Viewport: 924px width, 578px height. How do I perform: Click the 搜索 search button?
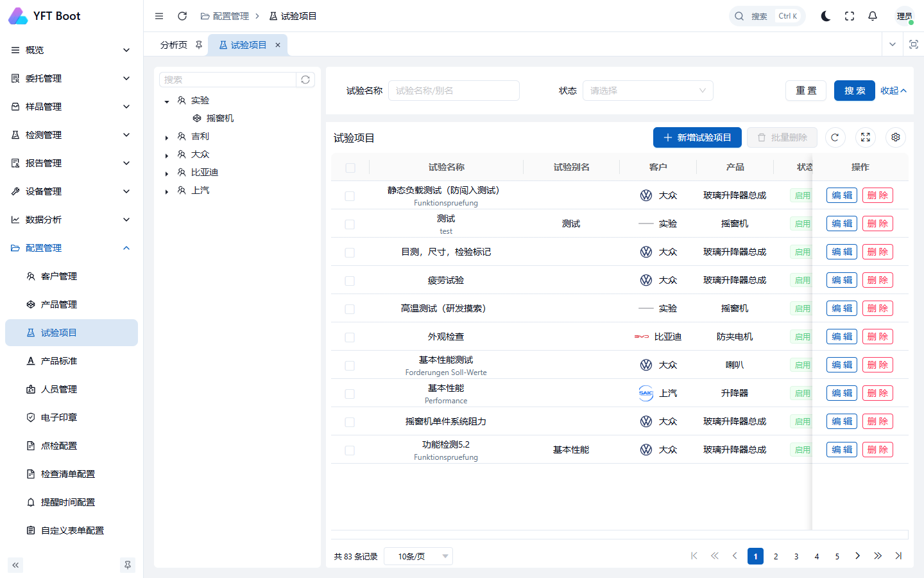855,91
